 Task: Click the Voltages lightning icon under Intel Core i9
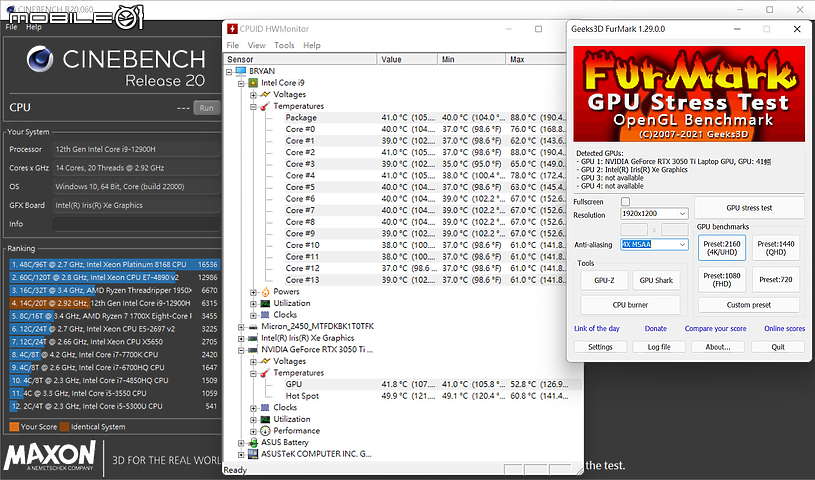265,94
